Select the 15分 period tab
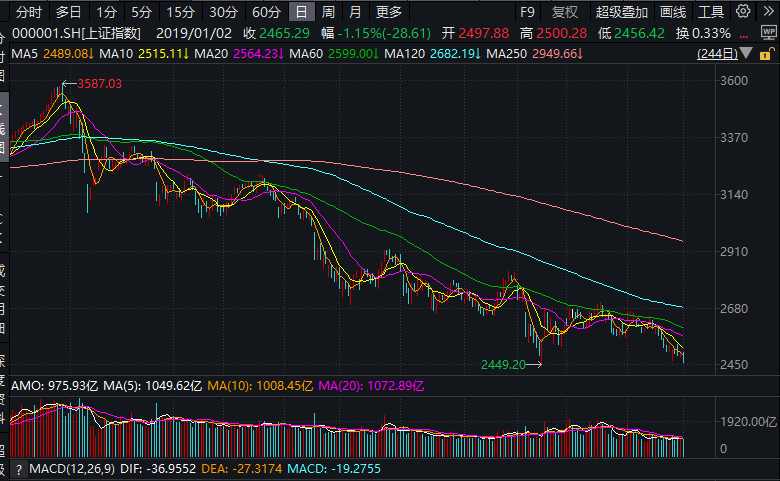The image size is (780, 481). (x=181, y=12)
